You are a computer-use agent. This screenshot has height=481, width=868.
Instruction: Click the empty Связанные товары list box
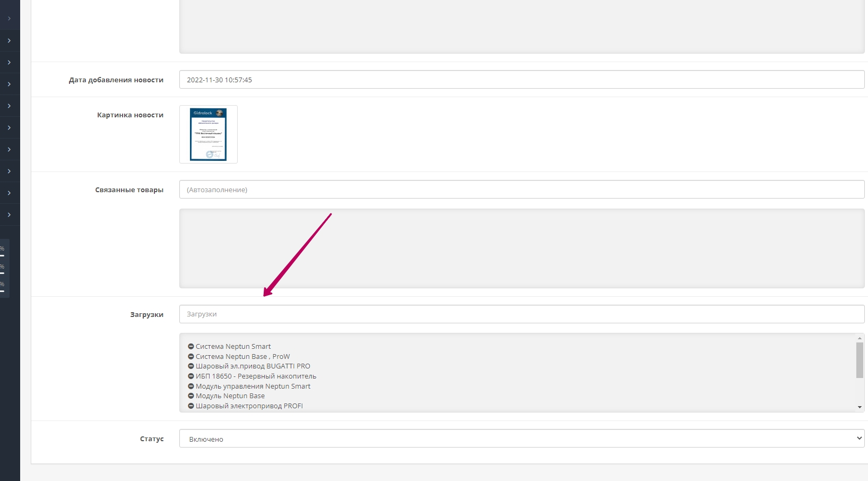(x=522, y=248)
